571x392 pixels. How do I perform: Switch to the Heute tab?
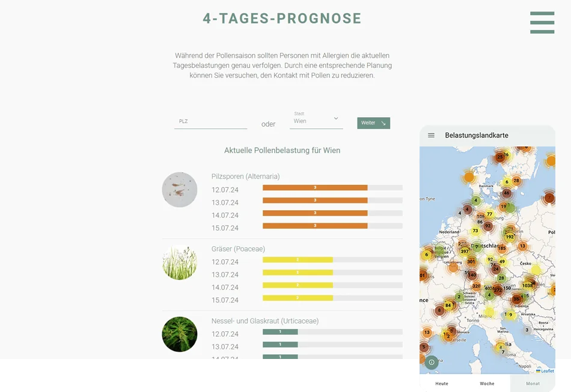coord(441,384)
